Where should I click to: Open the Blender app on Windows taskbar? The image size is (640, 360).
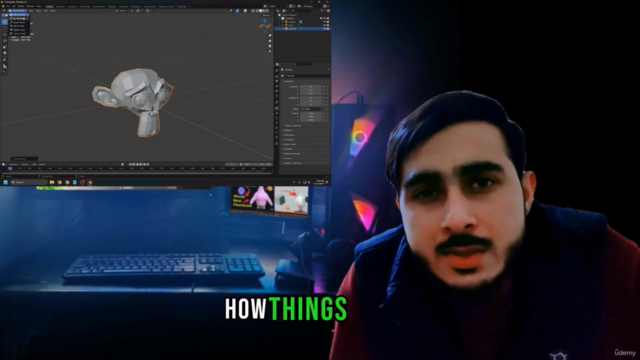pyautogui.click(x=90, y=182)
